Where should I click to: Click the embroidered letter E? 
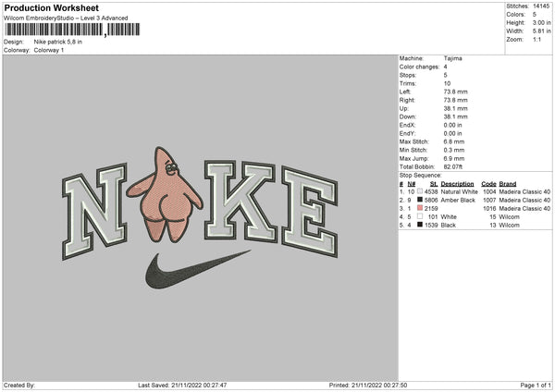[x=310, y=212]
